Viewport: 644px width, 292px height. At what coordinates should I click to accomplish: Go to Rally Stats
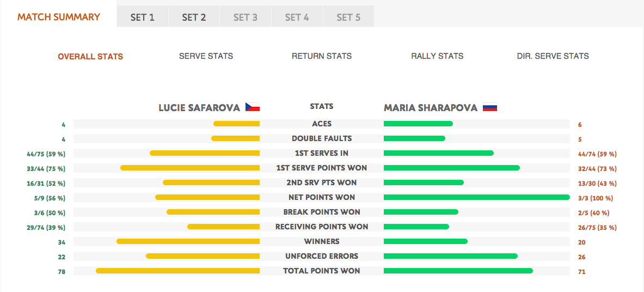click(437, 56)
